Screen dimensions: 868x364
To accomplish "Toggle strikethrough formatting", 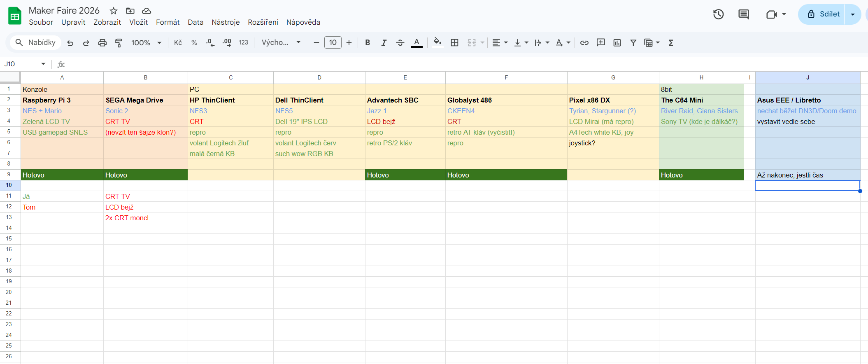I will tap(400, 43).
